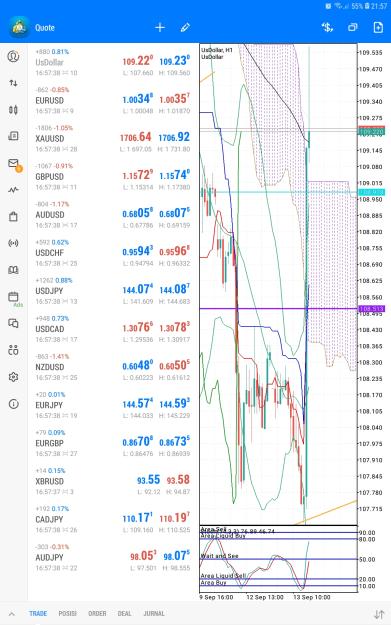Open the about info icon
Screen dimensions: 391x625
click(13, 404)
